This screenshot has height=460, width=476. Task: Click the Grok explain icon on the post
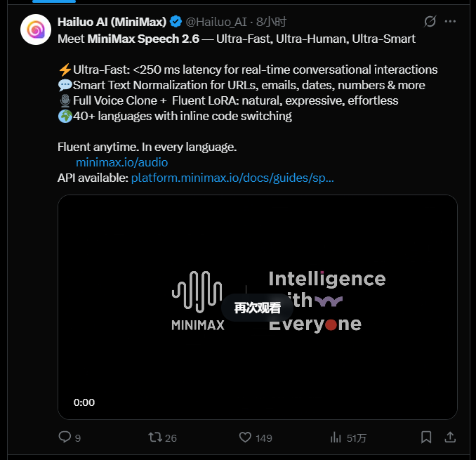431,22
